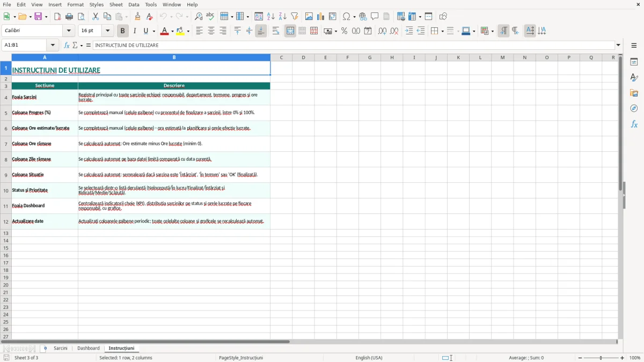644x362 pixels.
Task: Open Font Color dropdown arrow
Action: (172, 31)
